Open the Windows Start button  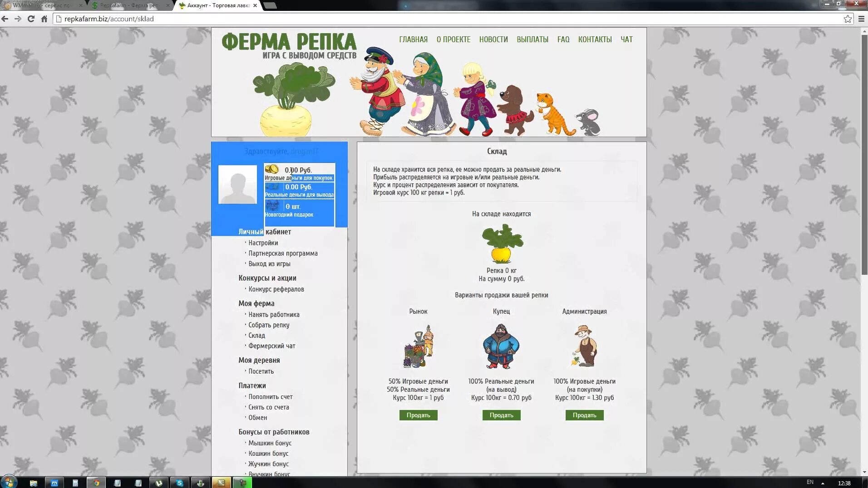(9, 482)
